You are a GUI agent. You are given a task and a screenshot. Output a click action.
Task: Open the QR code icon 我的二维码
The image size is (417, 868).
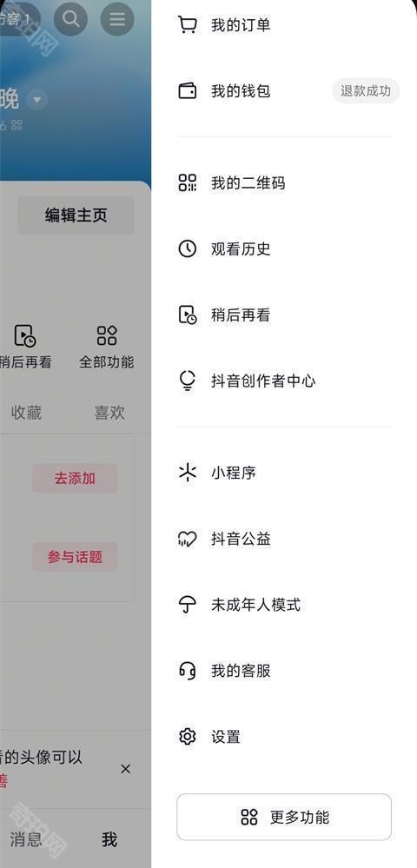click(x=187, y=182)
